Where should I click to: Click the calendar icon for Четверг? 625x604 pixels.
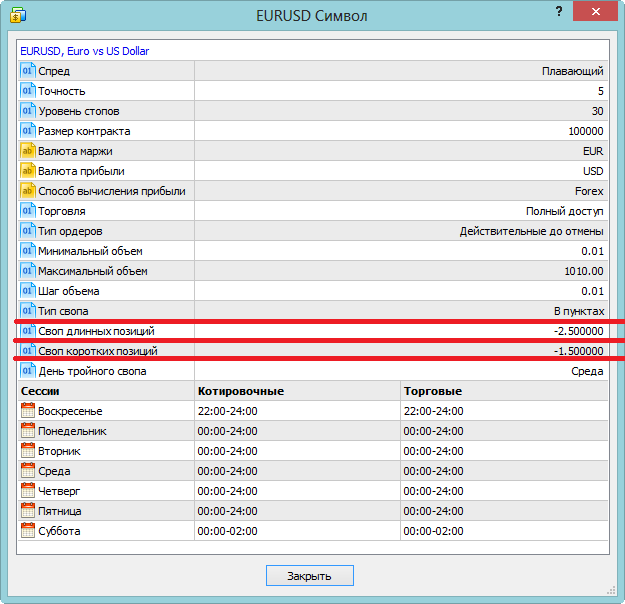coord(28,491)
